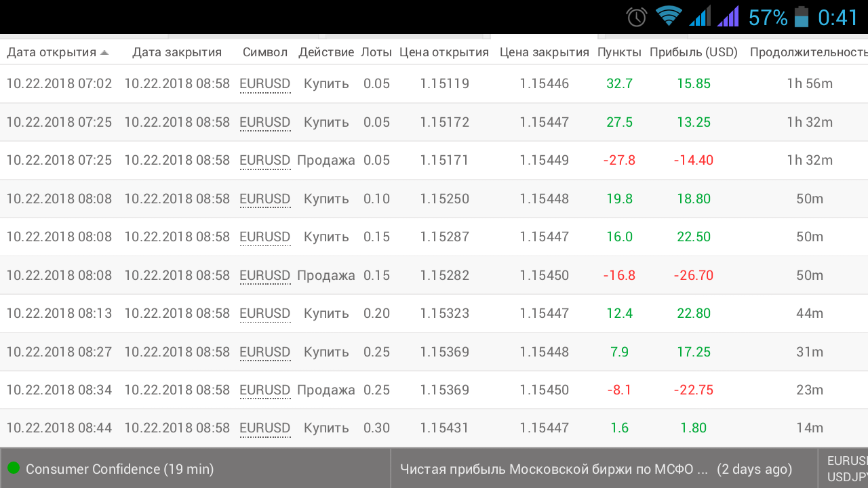Viewport: 868px width, 488px height.
Task: Select profit value 18.80
Action: pos(694,199)
